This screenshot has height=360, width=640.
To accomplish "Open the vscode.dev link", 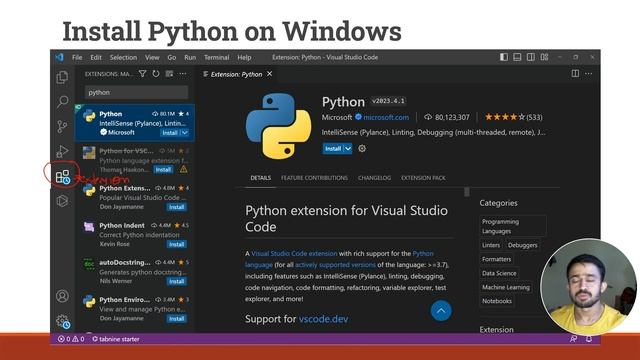I will (323, 319).
